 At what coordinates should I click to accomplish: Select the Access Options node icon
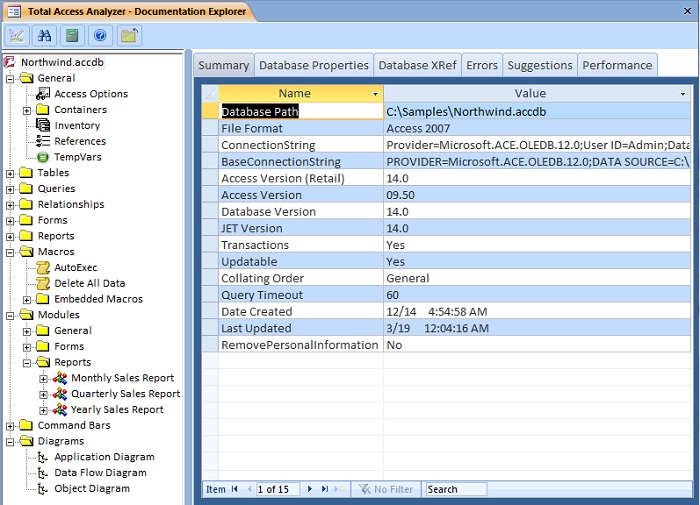coord(43,94)
